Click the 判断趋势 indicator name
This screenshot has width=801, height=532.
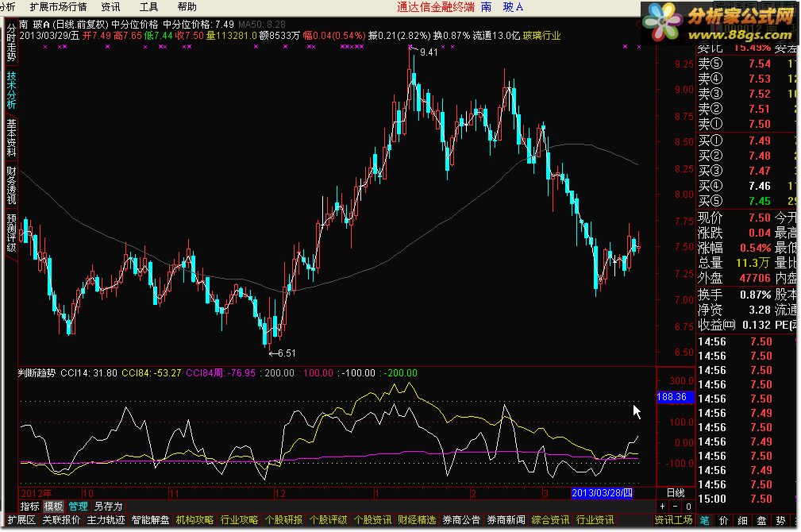click(x=37, y=373)
